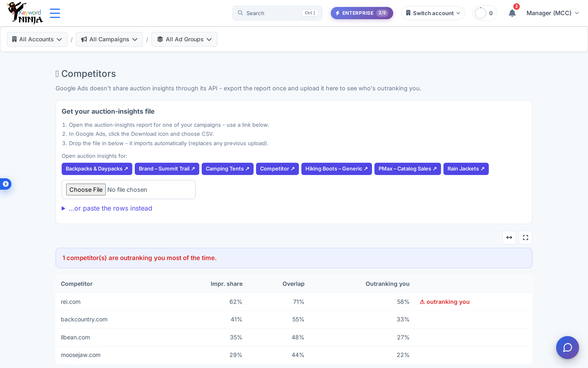Open the hamburger navigation menu
This screenshot has width=588, height=368.
coord(55,13)
